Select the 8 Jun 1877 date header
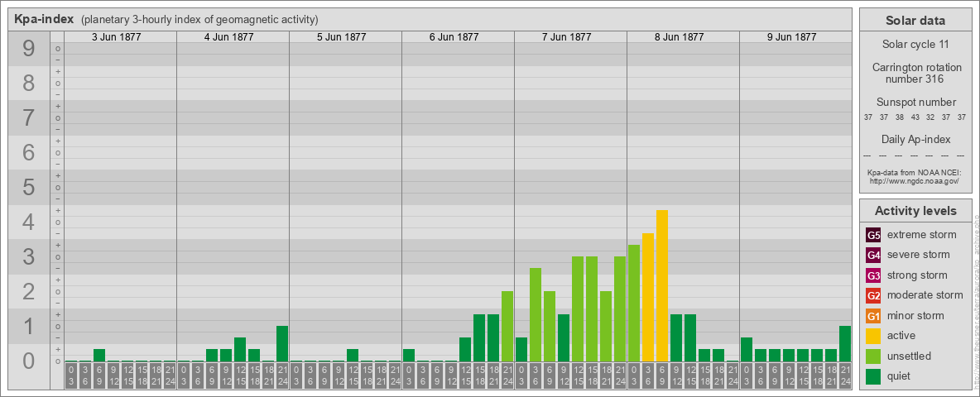The height and width of the screenshot is (397, 980). (679, 37)
